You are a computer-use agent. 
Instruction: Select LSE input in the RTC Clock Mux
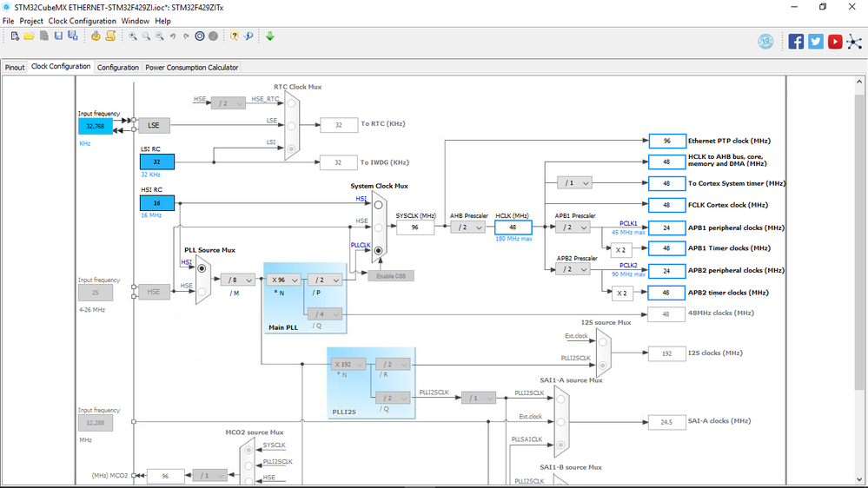click(x=291, y=126)
